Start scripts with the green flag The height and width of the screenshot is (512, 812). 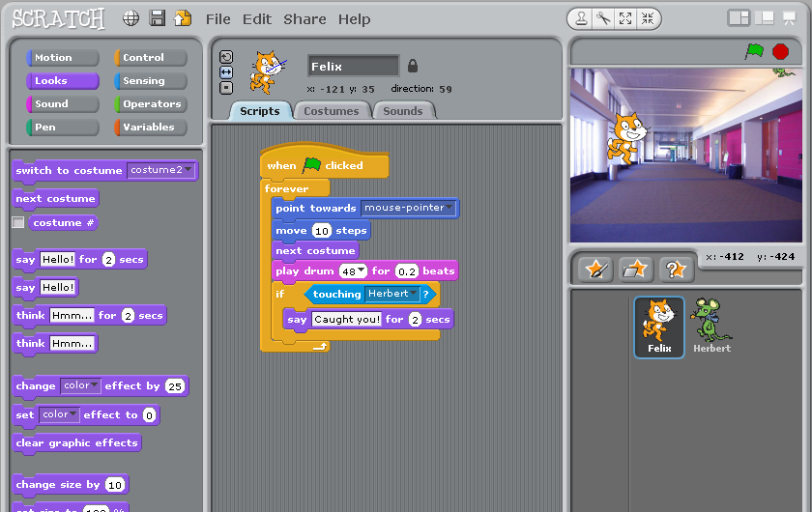pos(755,51)
